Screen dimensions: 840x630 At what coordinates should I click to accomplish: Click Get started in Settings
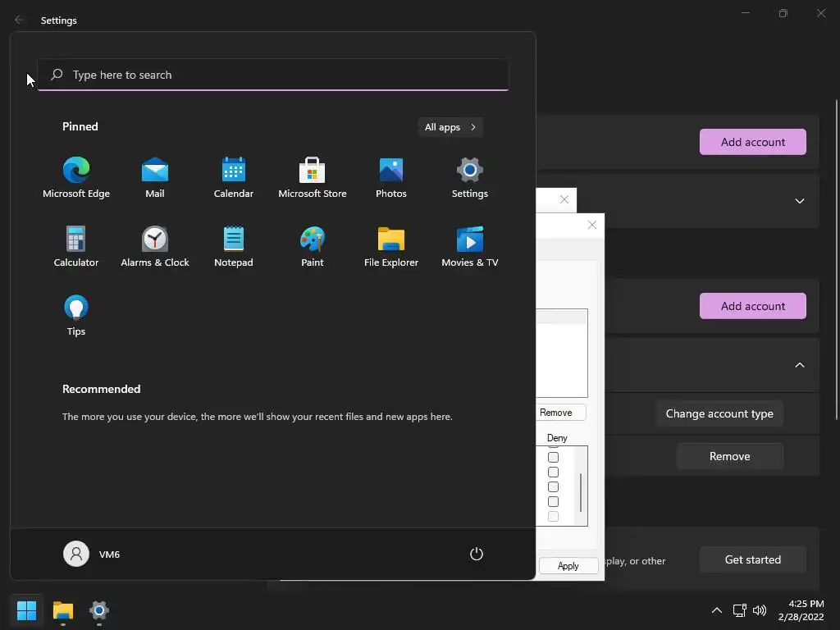(753, 559)
